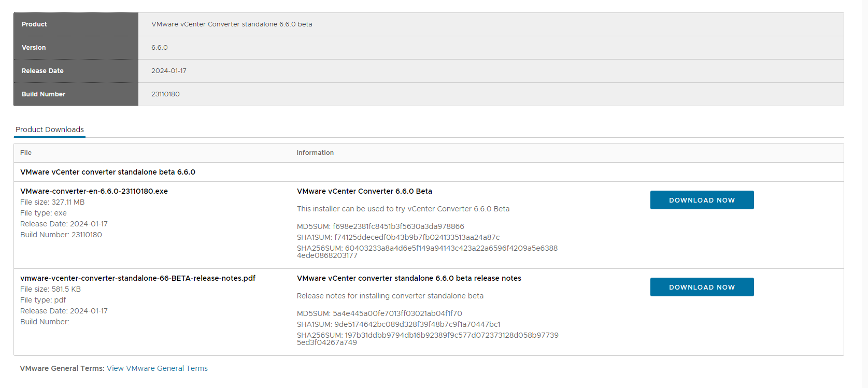Click the VMware vCenter converter standalone beta 6.6.0 row
868x388 pixels.
(x=429, y=172)
